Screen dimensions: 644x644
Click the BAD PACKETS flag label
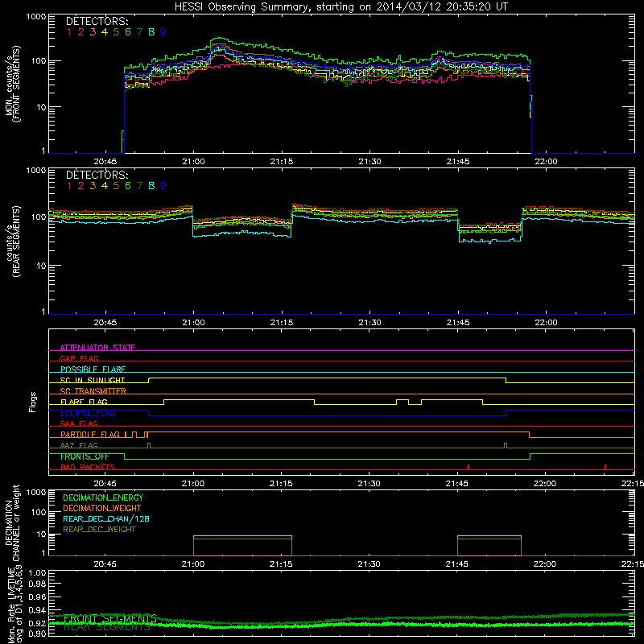pyautogui.click(x=88, y=467)
